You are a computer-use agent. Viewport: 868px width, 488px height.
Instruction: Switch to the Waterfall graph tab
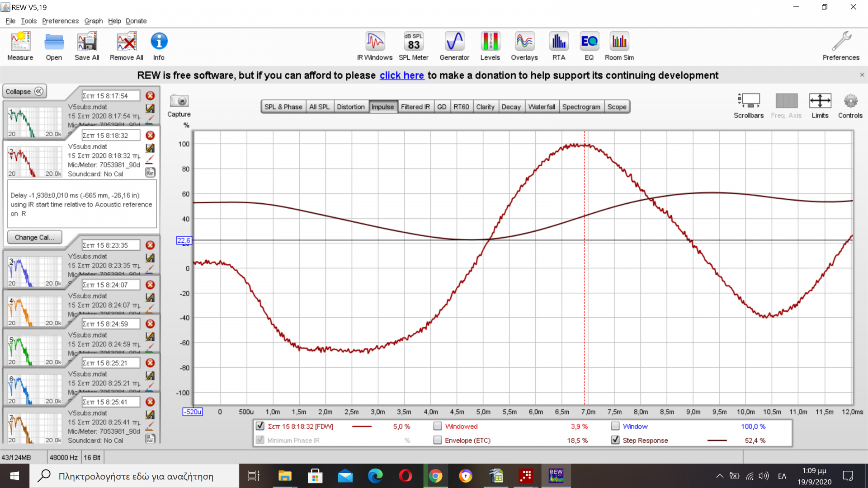(x=541, y=107)
